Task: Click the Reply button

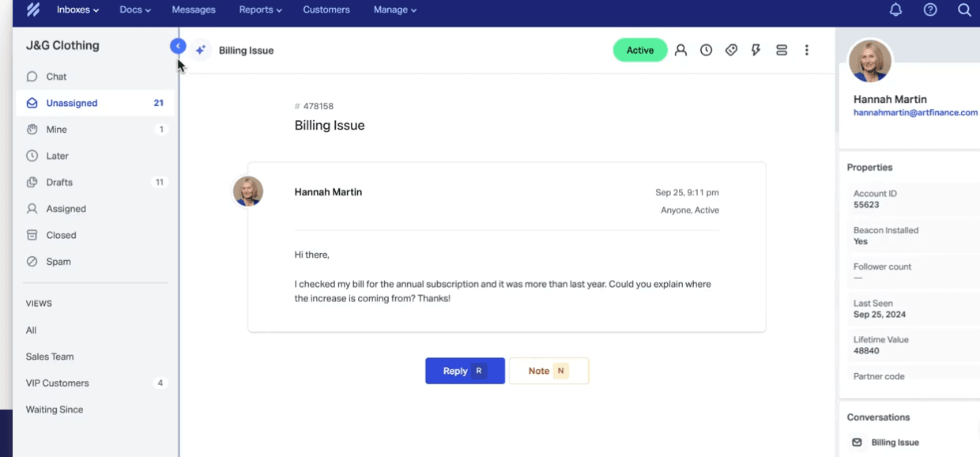Action: coord(465,370)
